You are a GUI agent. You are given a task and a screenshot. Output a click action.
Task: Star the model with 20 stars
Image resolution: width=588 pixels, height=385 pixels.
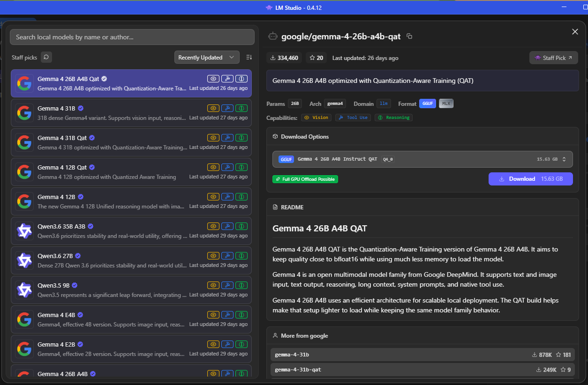317,58
